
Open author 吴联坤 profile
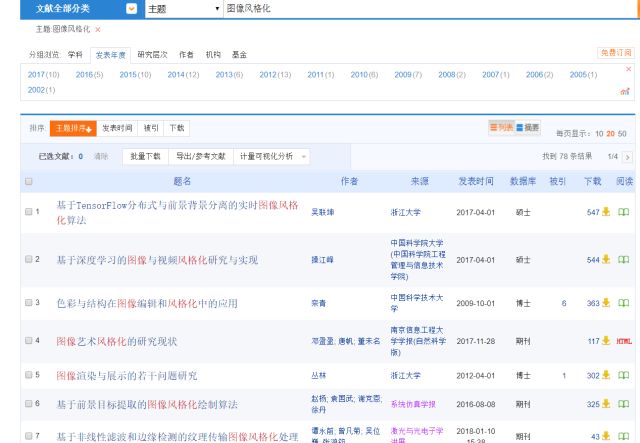(322, 212)
